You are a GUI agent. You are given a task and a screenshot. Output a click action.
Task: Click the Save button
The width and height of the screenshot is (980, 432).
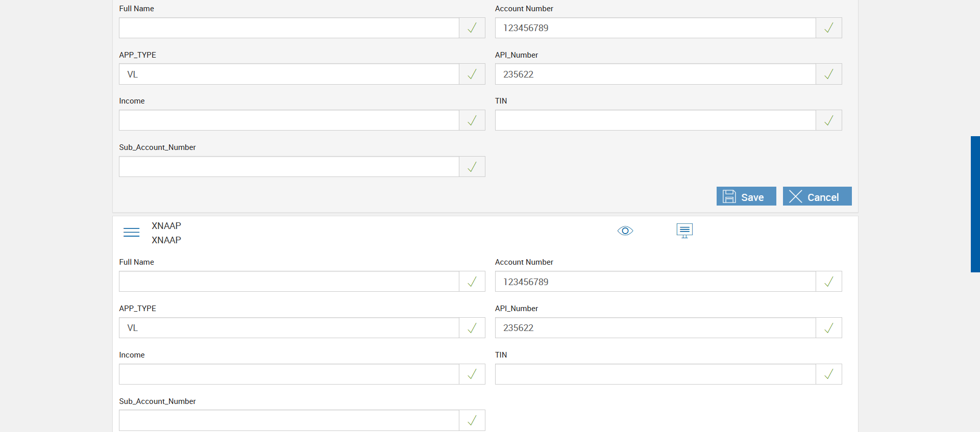[x=746, y=196]
